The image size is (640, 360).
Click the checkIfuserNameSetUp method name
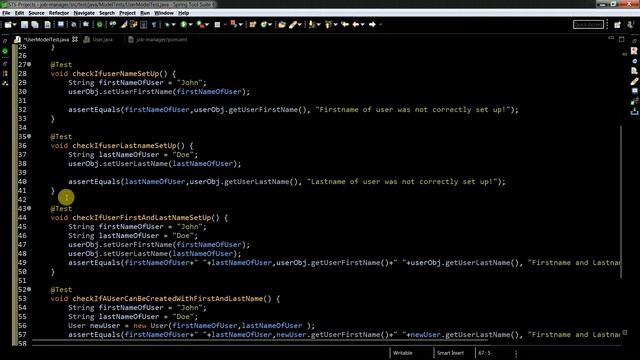[x=116, y=74]
